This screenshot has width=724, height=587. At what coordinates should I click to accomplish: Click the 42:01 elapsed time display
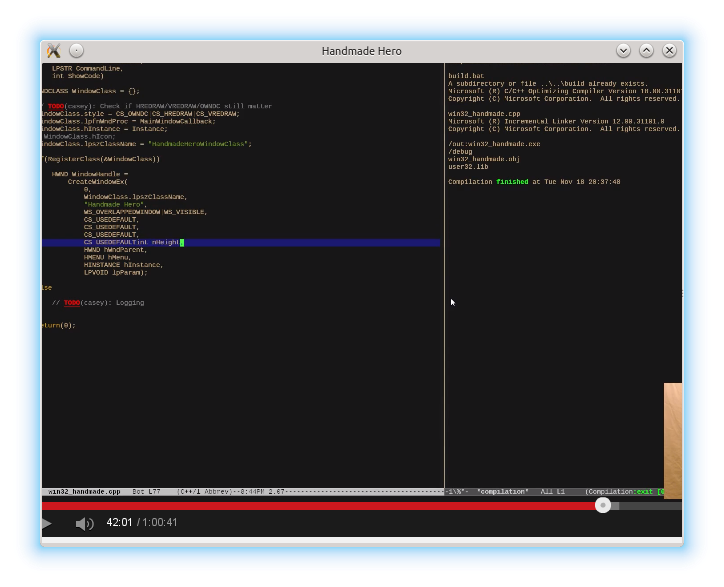tap(119, 523)
